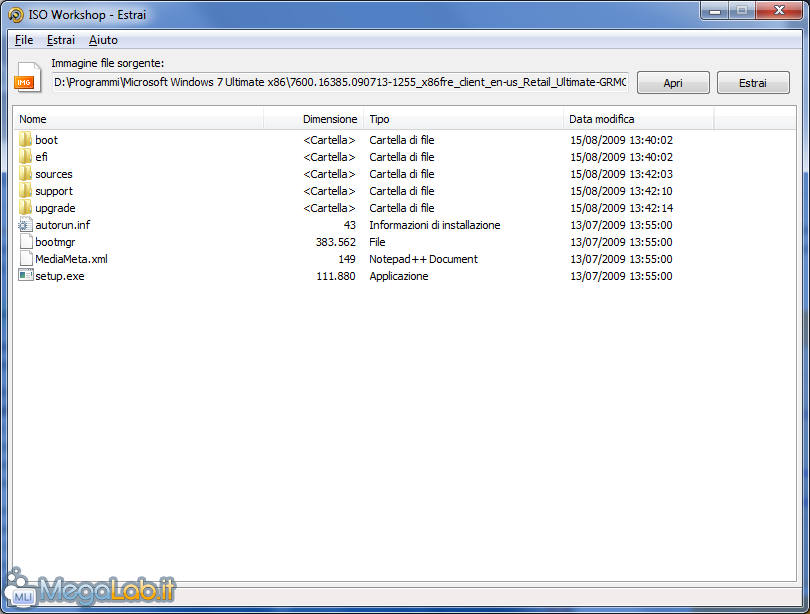The width and height of the screenshot is (810, 614).
Task: Sort by the Nome column header
Action: pos(138,119)
